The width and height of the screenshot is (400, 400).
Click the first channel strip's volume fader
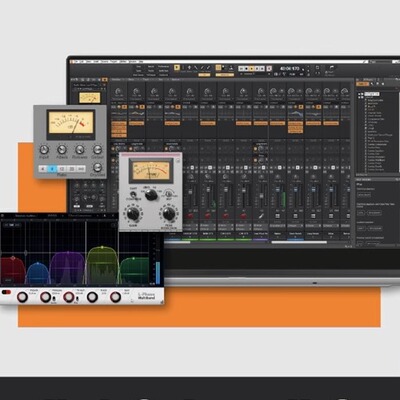[191, 192]
